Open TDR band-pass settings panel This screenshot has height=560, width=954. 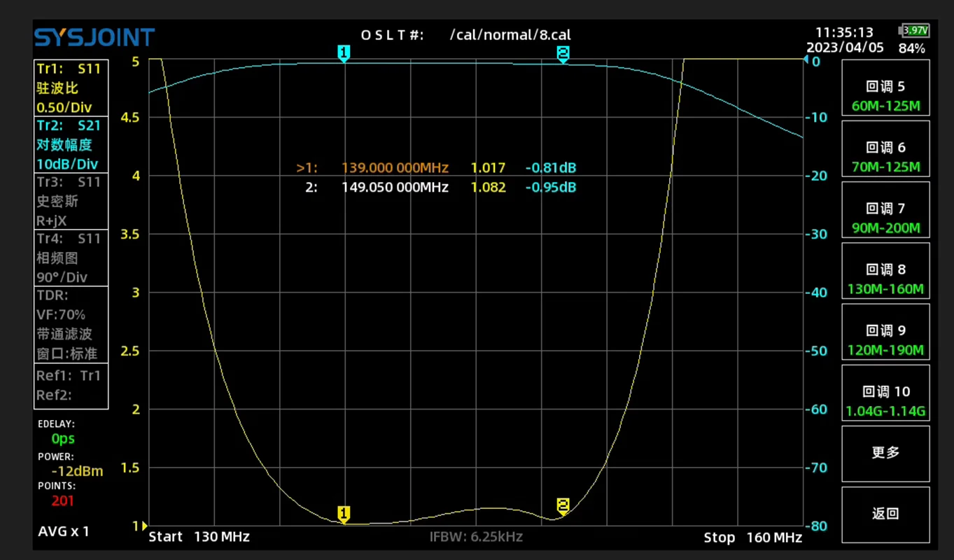[x=71, y=325]
